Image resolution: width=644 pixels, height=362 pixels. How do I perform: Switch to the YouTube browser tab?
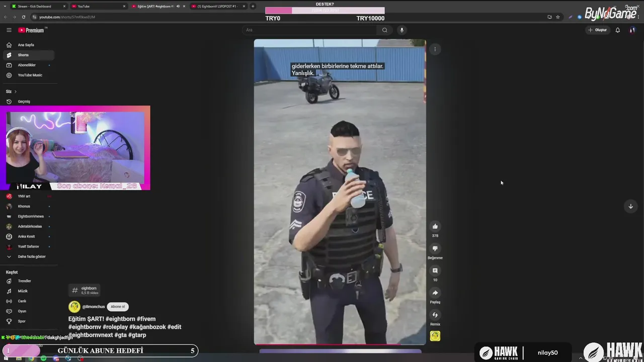[98, 6]
